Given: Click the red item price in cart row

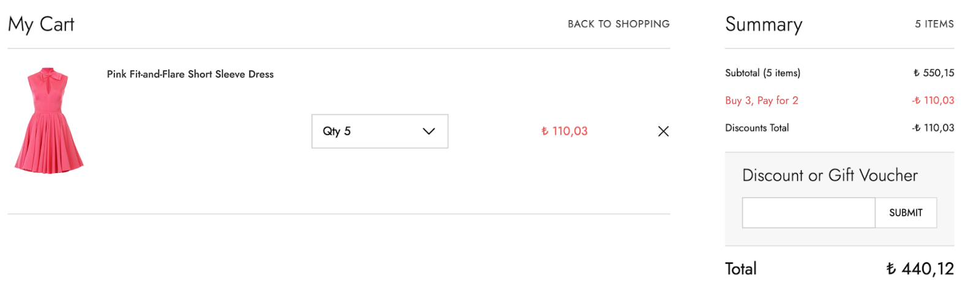Looking at the screenshot, I should (x=564, y=131).
